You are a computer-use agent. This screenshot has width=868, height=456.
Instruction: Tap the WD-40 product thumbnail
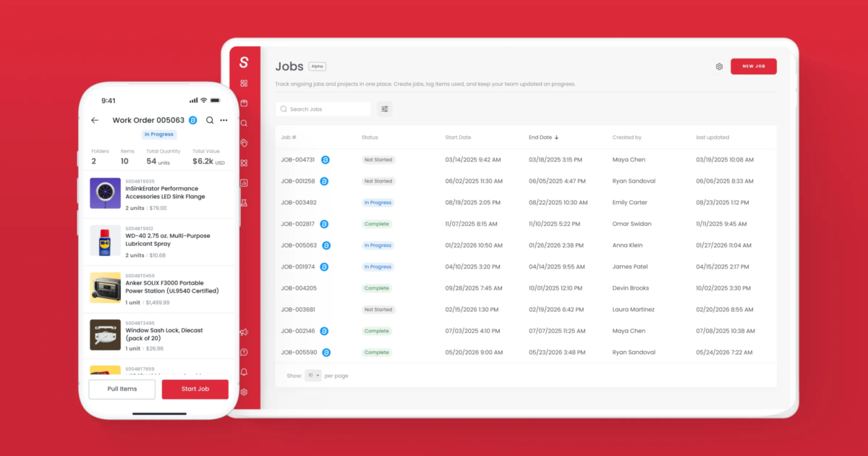105,240
